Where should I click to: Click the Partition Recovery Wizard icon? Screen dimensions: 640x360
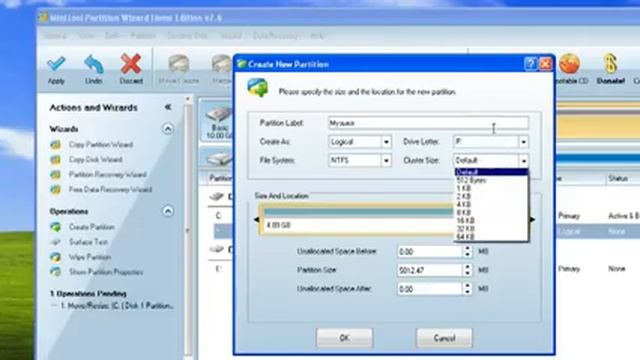coord(56,175)
